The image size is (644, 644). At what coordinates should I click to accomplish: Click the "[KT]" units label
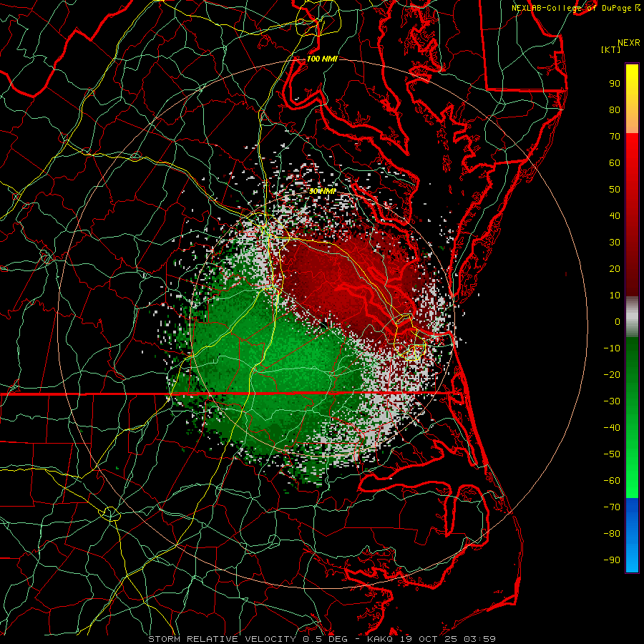611,49
